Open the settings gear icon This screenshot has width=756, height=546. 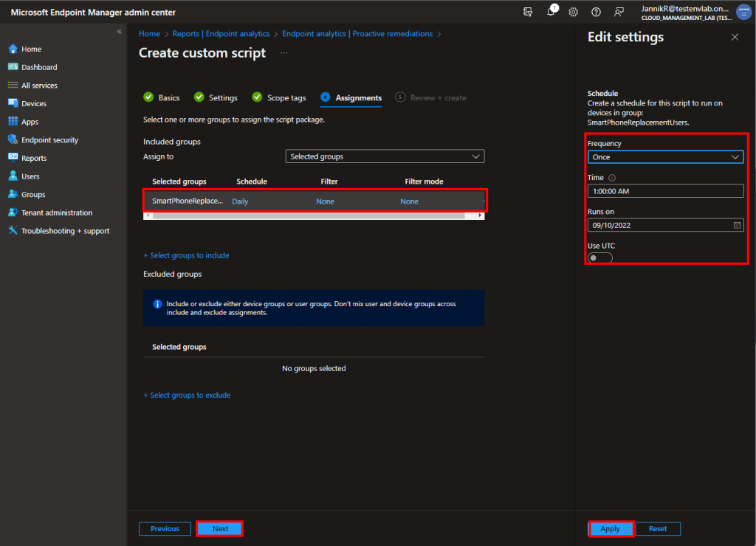[573, 13]
